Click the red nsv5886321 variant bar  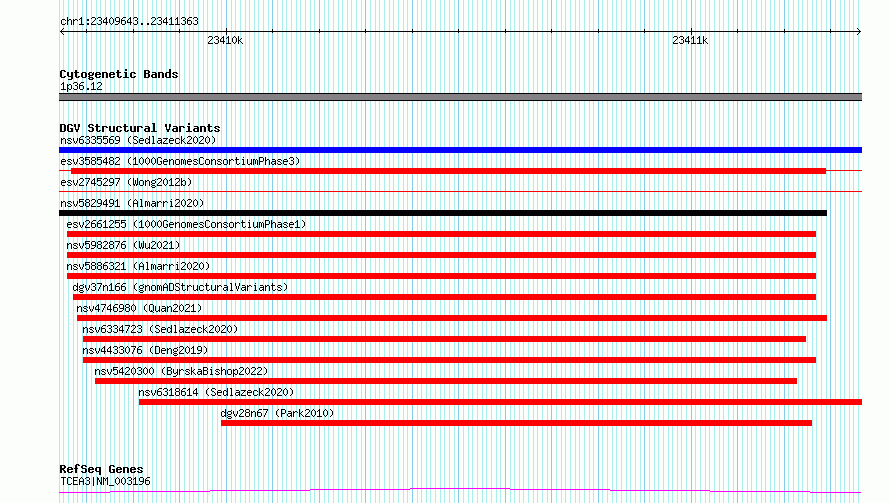click(442, 276)
